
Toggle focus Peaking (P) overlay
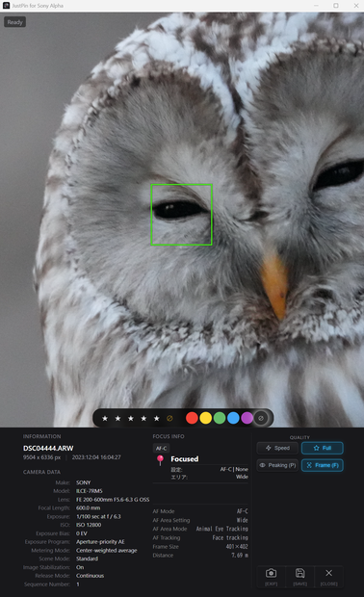tap(277, 465)
